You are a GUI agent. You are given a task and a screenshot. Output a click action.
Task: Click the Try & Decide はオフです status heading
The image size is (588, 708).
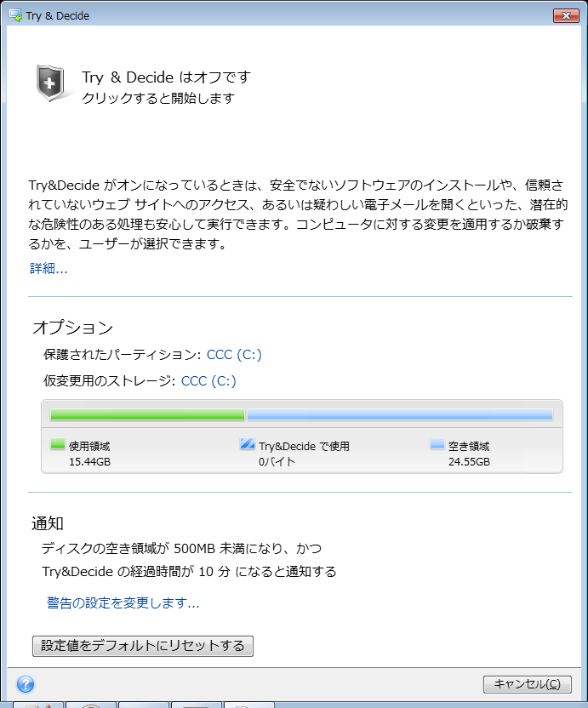(x=166, y=77)
